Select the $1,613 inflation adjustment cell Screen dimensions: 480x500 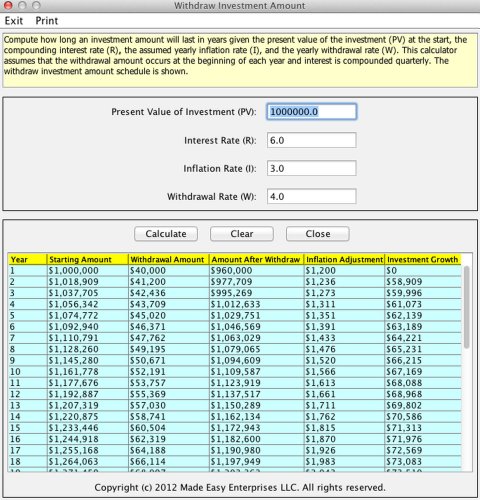point(344,383)
